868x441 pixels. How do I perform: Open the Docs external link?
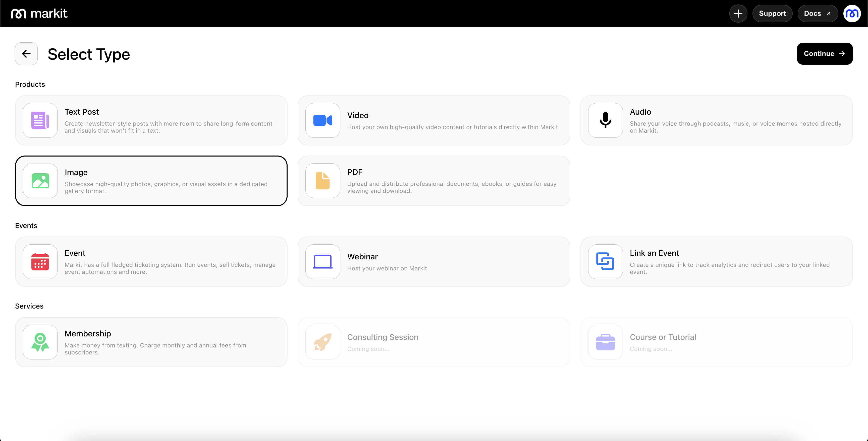tap(817, 14)
